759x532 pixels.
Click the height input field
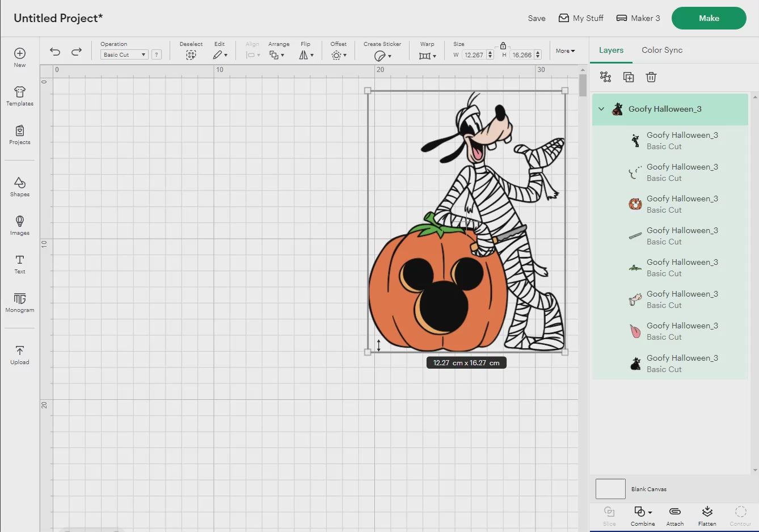(x=522, y=55)
